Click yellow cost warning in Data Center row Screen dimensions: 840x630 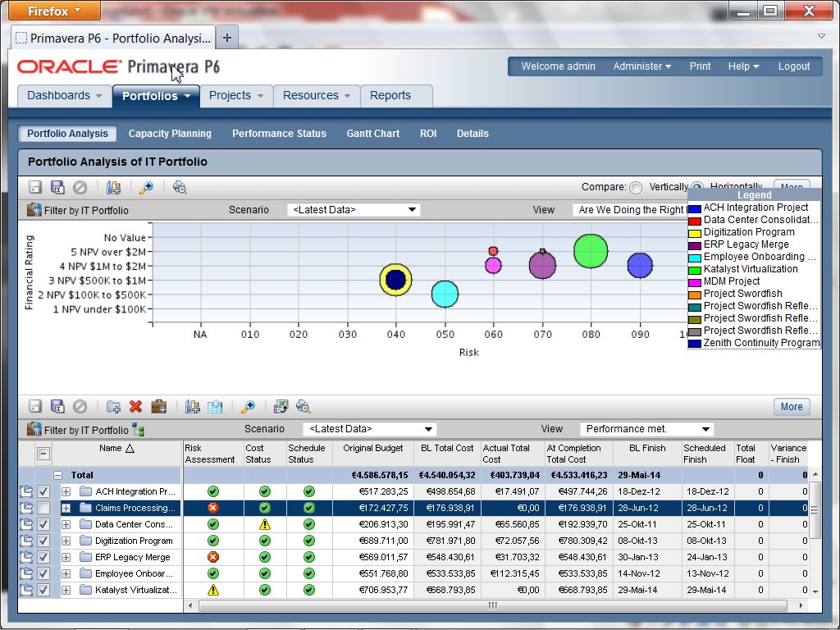pos(265,524)
